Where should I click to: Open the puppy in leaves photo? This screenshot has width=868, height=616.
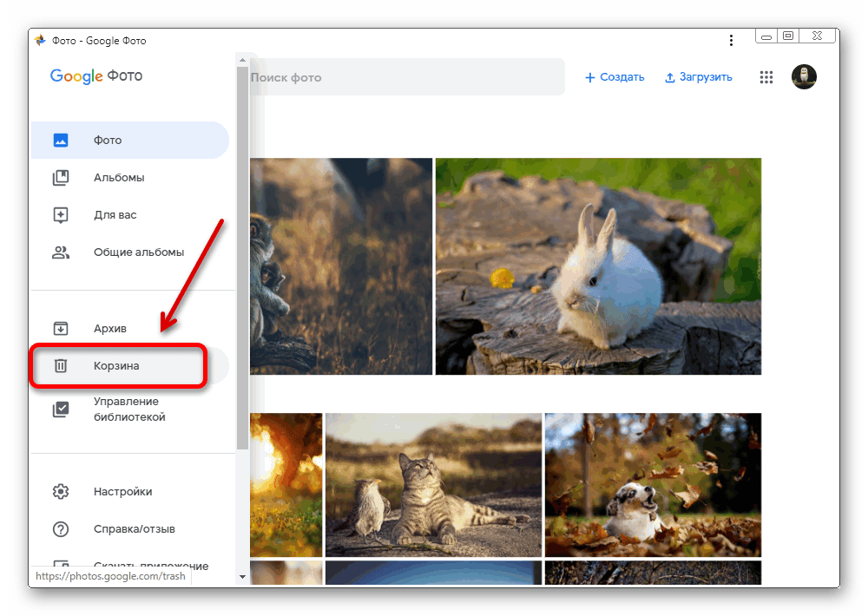pos(653,484)
